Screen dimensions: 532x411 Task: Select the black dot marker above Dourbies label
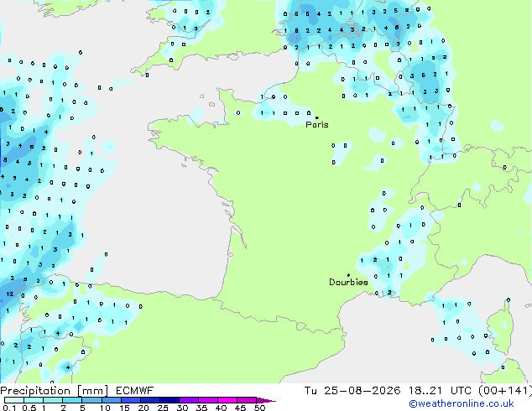coord(348,275)
